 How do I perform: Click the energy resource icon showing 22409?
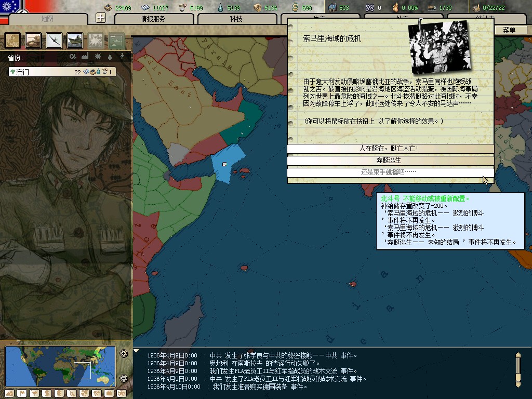coord(108,7)
